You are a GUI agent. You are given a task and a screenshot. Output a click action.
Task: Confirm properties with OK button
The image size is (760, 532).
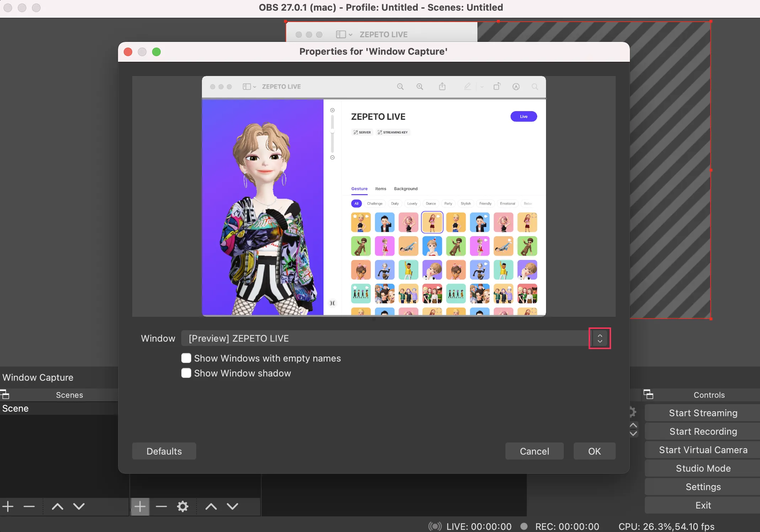594,451
